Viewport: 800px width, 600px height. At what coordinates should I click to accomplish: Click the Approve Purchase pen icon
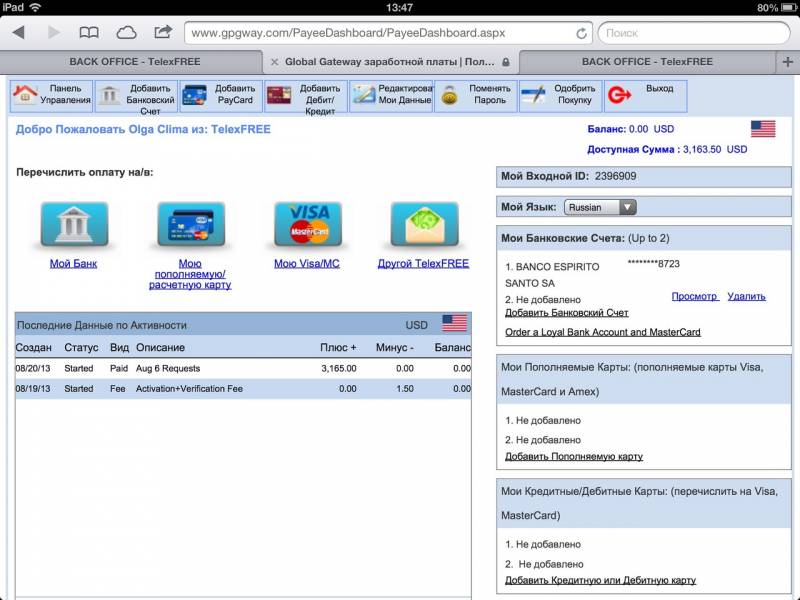(x=534, y=95)
